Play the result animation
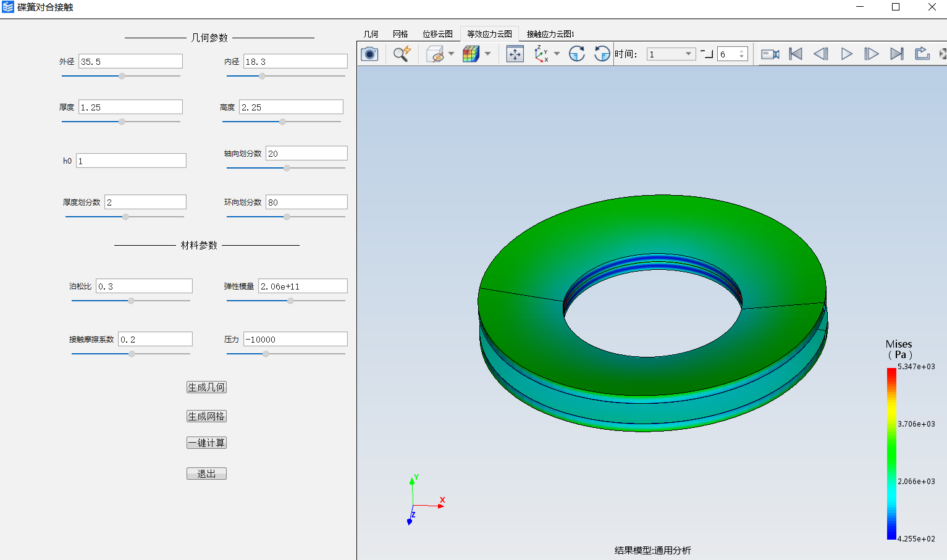 pyautogui.click(x=847, y=54)
